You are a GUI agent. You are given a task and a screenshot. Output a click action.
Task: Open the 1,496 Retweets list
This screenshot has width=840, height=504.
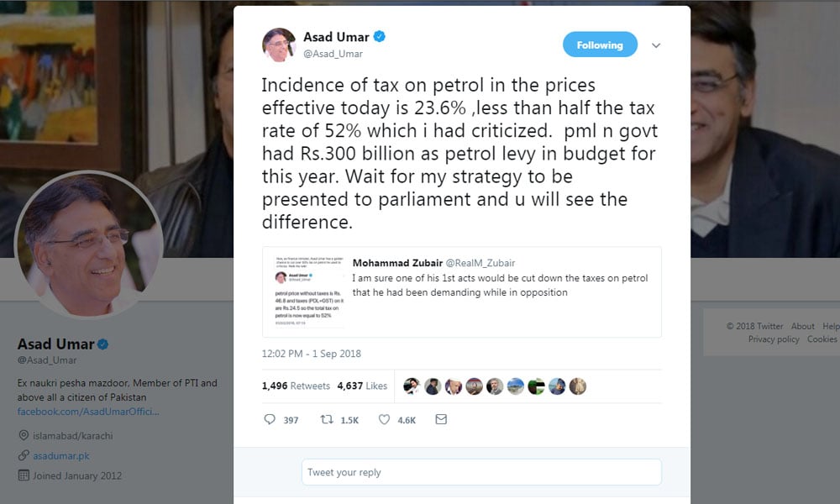(295, 386)
